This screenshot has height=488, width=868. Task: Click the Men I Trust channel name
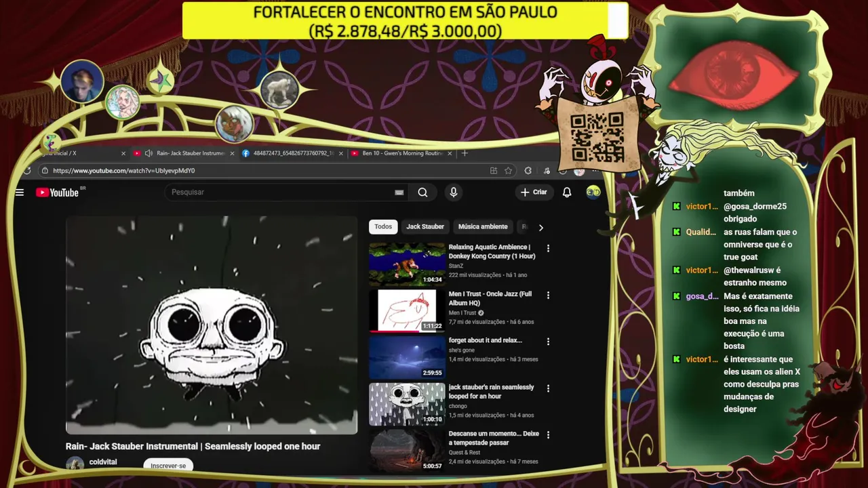point(462,313)
